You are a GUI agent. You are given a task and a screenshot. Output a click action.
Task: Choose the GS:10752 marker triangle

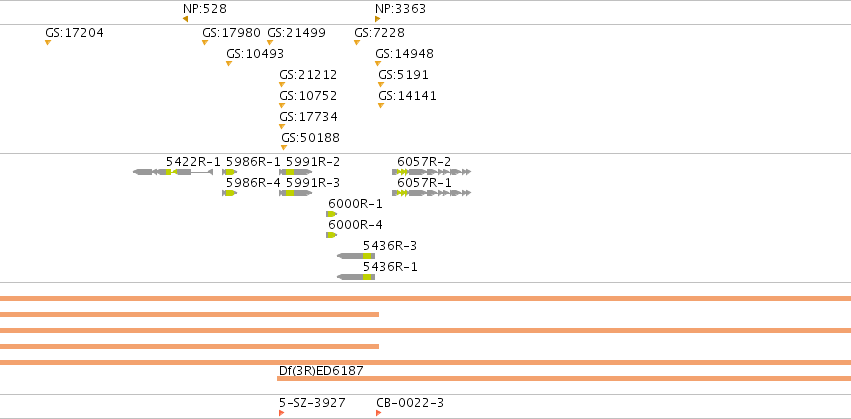pyautogui.click(x=282, y=105)
